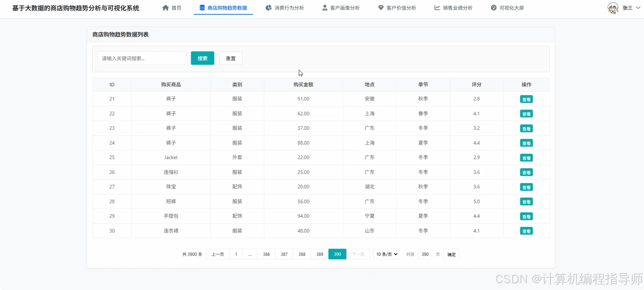The height and width of the screenshot is (290, 644).
Task: Click the globe icon beside 可视化大屏
Action: [494, 7]
